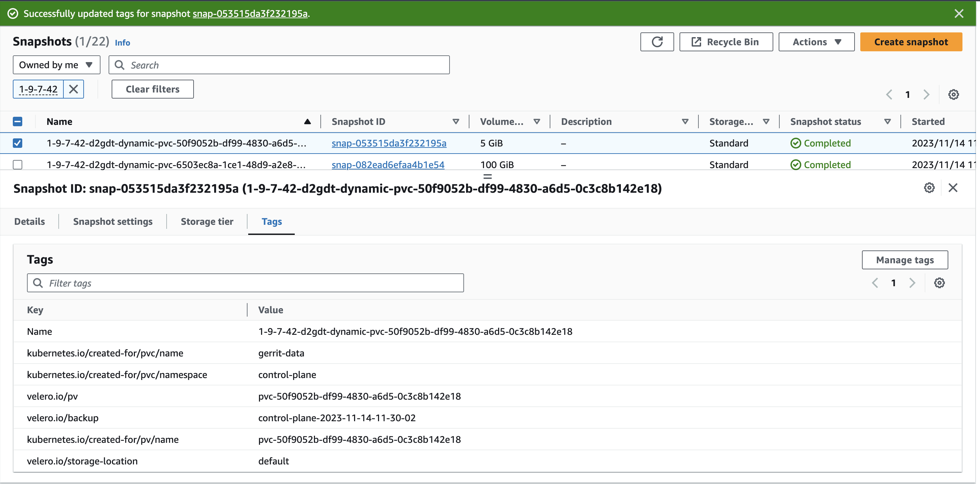Uncheck the snap-053515da3f232195a row checkbox
Viewport: 980px width, 484px height.
pyautogui.click(x=18, y=143)
